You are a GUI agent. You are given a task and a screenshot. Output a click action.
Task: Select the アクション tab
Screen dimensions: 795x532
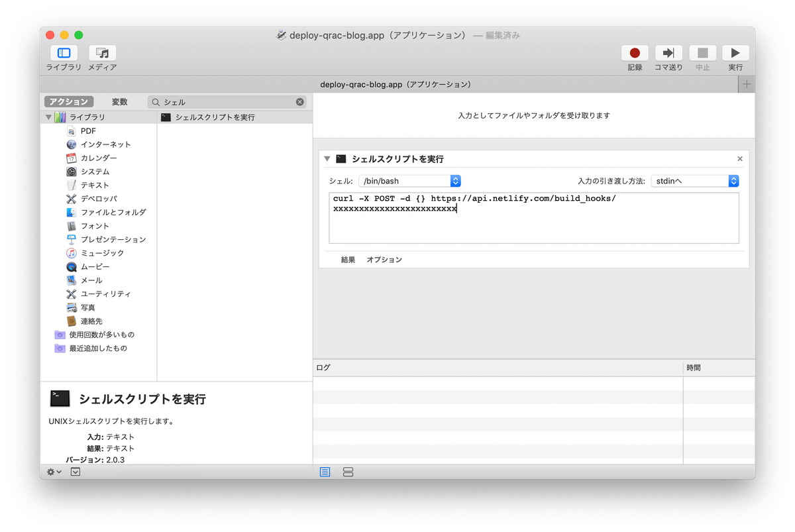click(x=69, y=101)
